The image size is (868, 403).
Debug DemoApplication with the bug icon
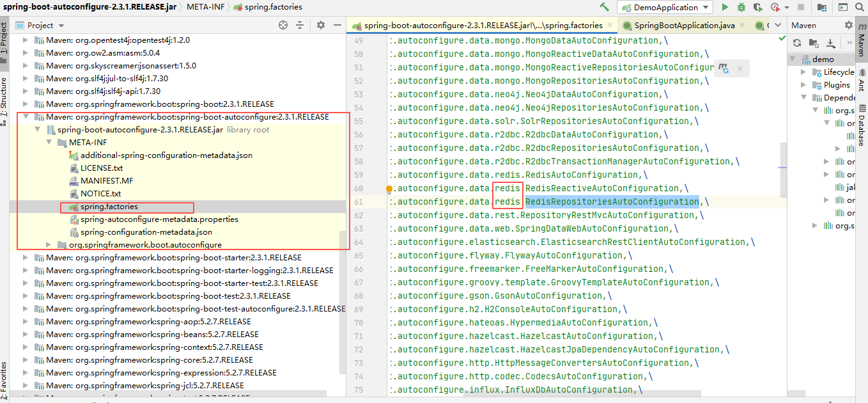tap(741, 7)
